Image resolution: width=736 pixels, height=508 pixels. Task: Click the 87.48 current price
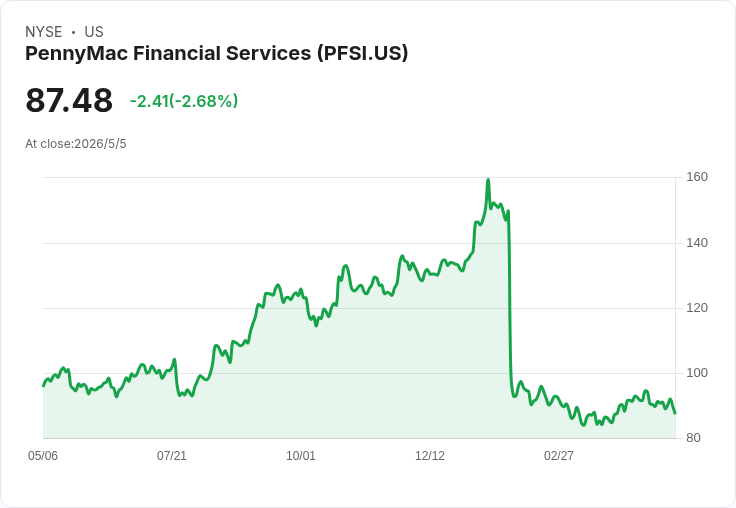point(69,100)
